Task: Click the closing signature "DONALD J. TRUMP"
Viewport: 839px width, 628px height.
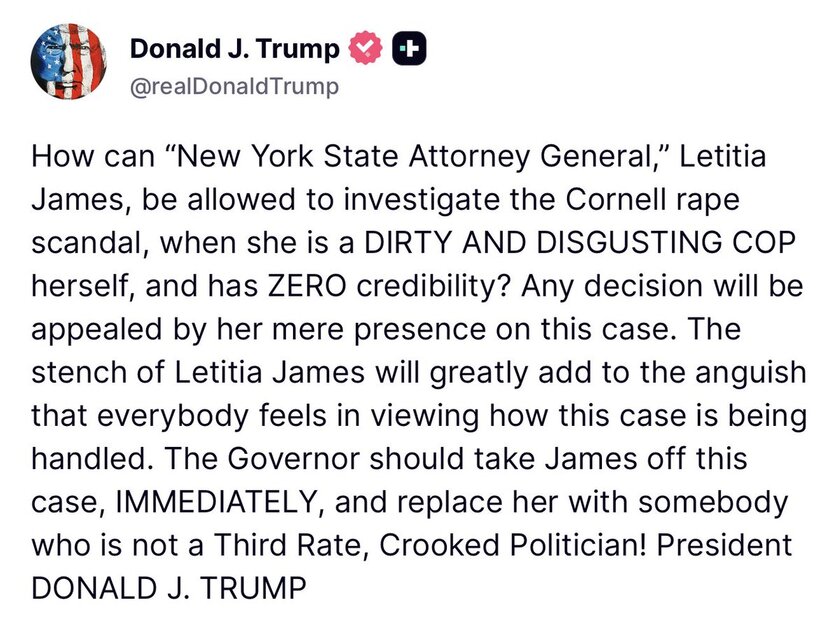Action: pyautogui.click(x=169, y=588)
